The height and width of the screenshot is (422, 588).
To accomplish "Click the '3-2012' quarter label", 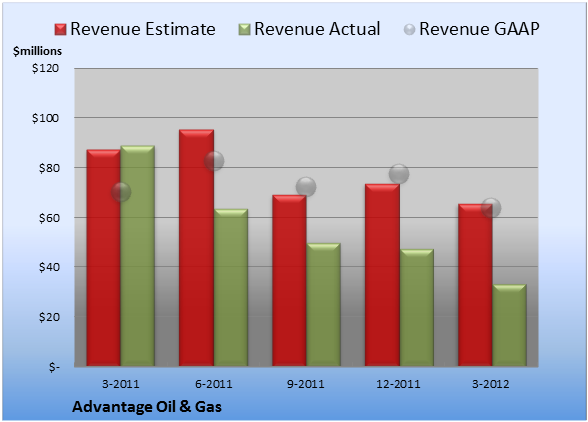I will coord(491,384).
